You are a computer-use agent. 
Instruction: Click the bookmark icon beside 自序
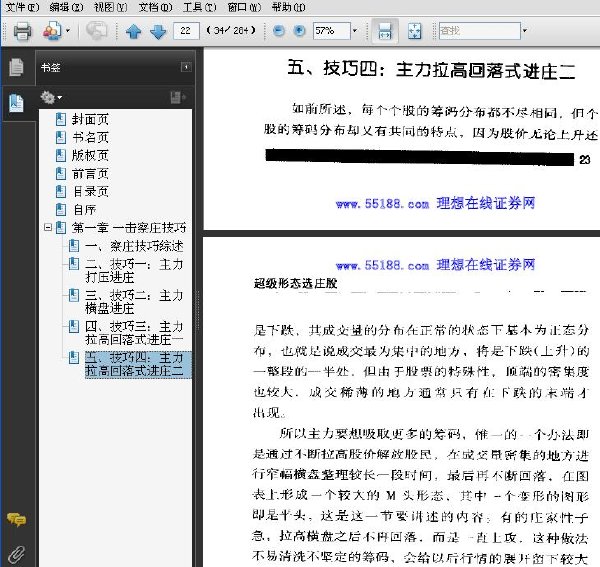(61, 210)
